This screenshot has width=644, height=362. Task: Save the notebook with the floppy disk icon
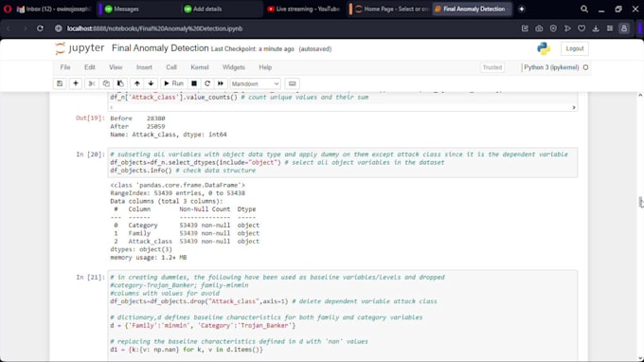click(x=60, y=83)
